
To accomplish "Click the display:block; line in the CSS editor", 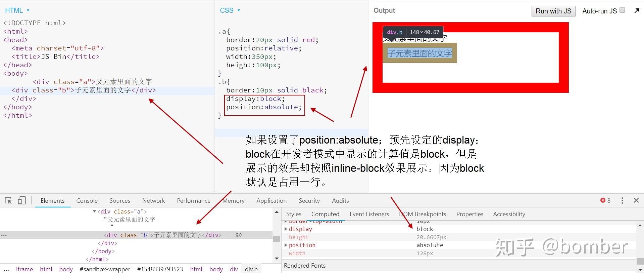I will pyautogui.click(x=255, y=99).
